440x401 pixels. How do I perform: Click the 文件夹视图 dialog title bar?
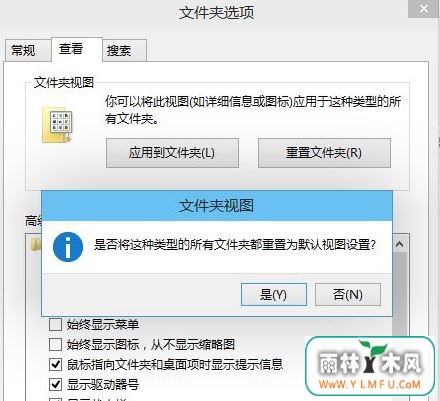tap(217, 206)
